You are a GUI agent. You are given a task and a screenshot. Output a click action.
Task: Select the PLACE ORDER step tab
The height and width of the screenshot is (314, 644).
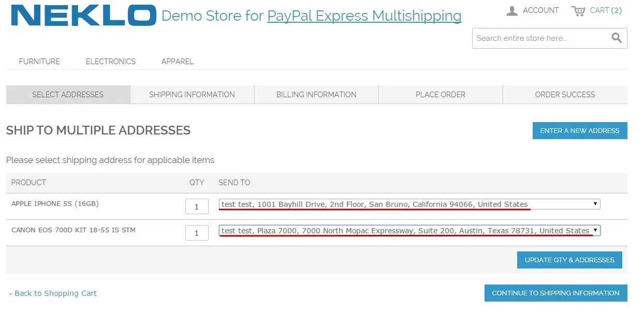coord(441,95)
